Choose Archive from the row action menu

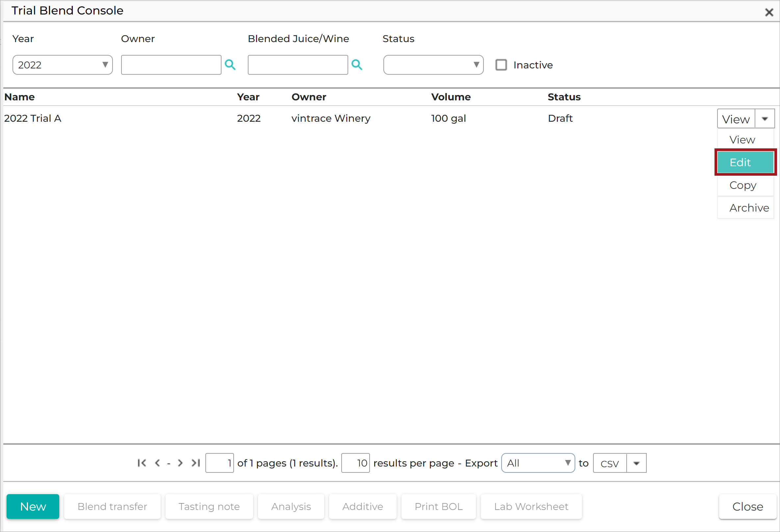click(745, 208)
